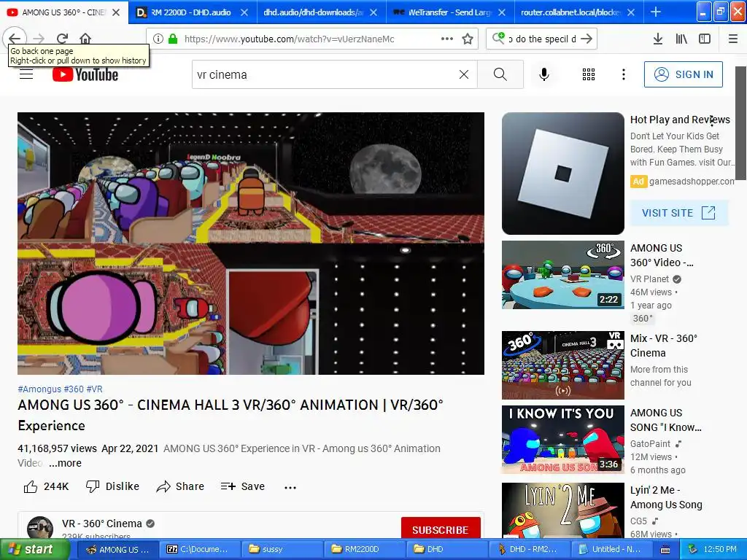
Task: Click the Among Us 360 video player
Action: pyautogui.click(x=251, y=244)
